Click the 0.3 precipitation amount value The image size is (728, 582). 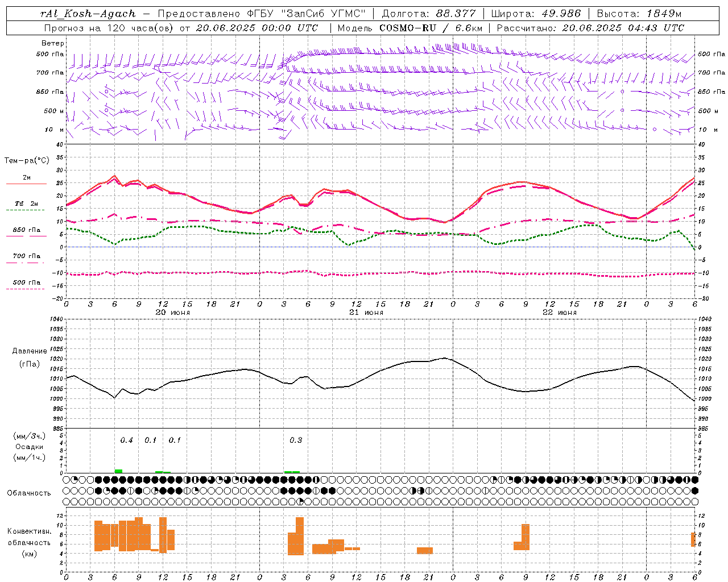coord(296,440)
